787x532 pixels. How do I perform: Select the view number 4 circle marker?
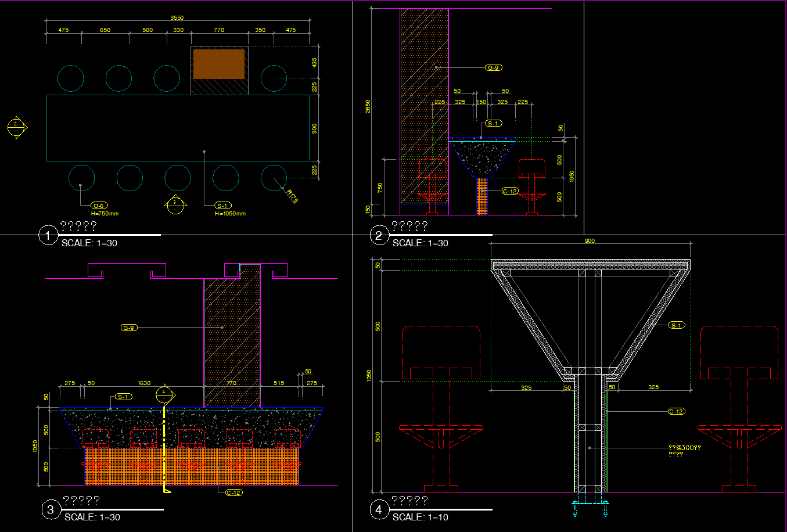coord(379,510)
